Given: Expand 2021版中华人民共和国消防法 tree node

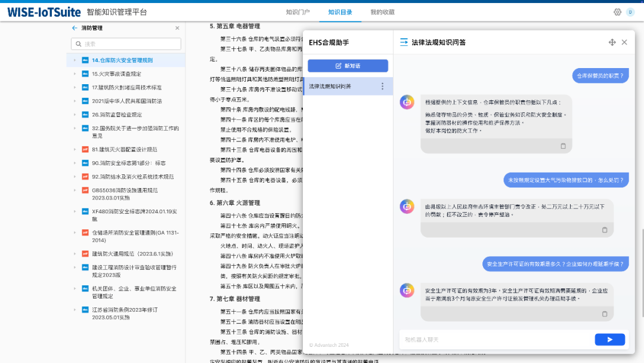Looking at the screenshot, I should (x=75, y=101).
